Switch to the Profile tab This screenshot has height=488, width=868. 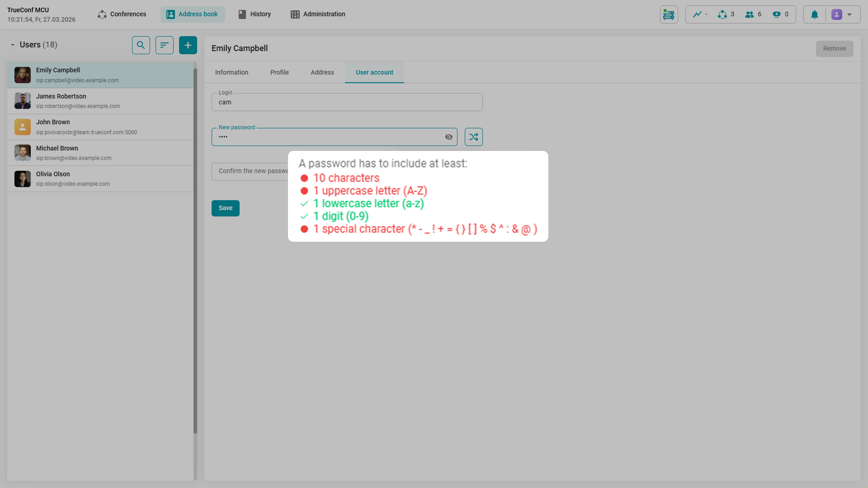(x=279, y=72)
